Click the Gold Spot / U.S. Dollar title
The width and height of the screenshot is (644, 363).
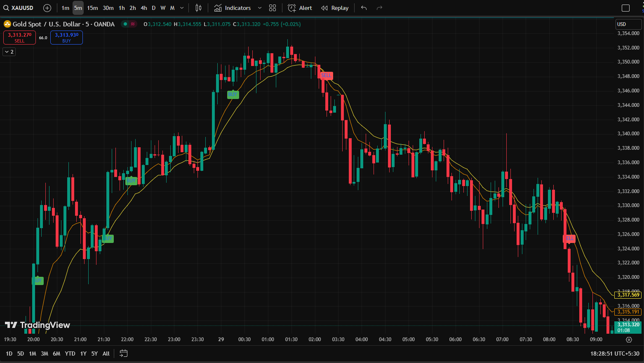tap(63, 24)
